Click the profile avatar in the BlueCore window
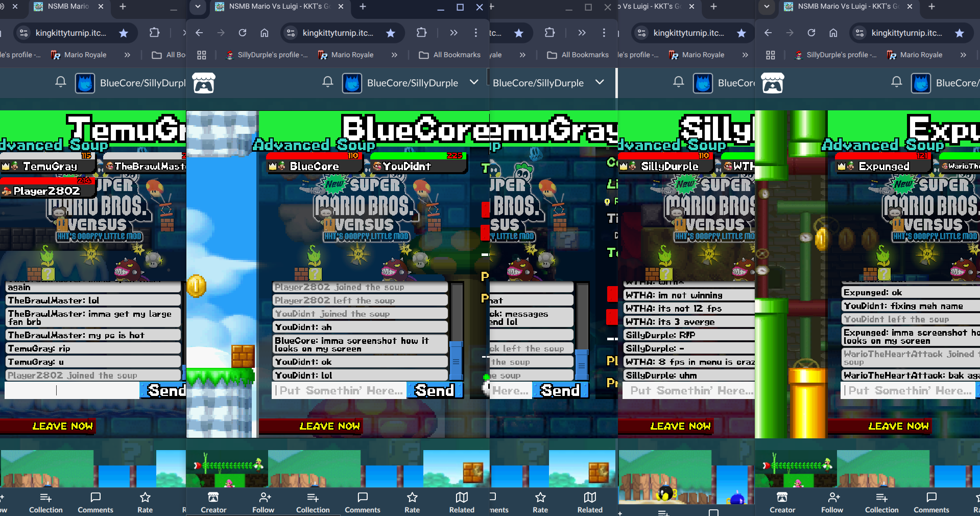 click(352, 83)
